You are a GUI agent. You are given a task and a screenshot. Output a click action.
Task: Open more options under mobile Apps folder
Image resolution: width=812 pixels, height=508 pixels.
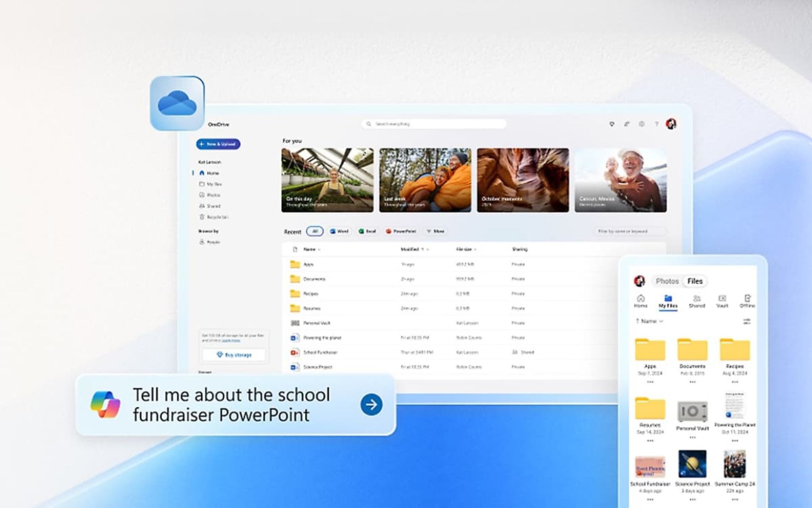(650, 382)
